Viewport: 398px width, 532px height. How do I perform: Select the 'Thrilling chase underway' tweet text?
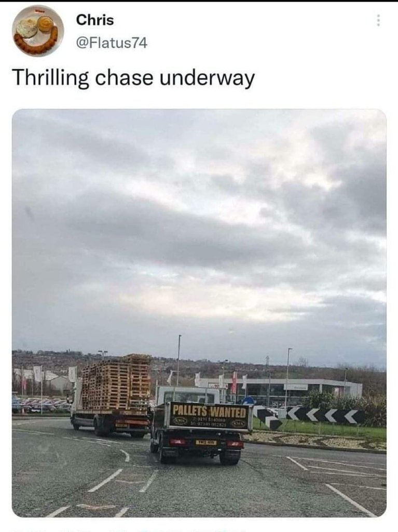[133, 77]
